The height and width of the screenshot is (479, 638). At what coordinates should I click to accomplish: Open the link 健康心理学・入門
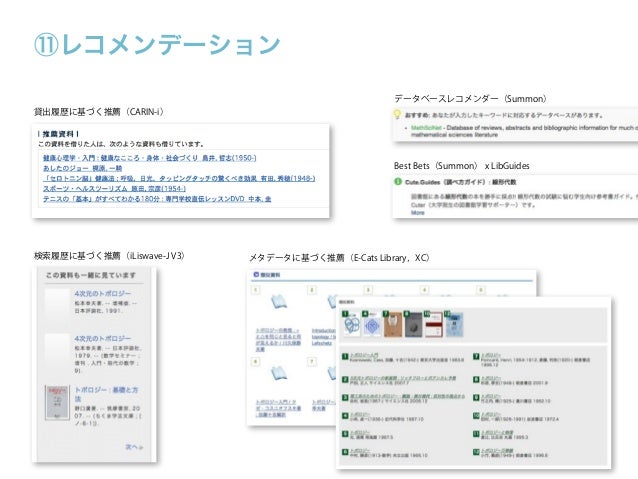pyautogui.click(x=150, y=158)
